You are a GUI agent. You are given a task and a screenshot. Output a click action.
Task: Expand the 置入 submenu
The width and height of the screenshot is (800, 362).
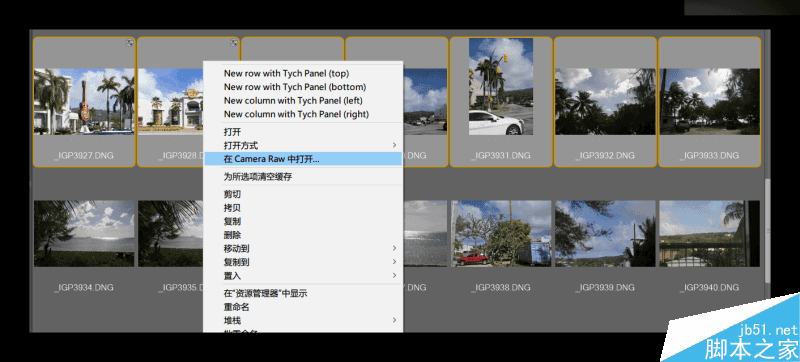[303, 275]
